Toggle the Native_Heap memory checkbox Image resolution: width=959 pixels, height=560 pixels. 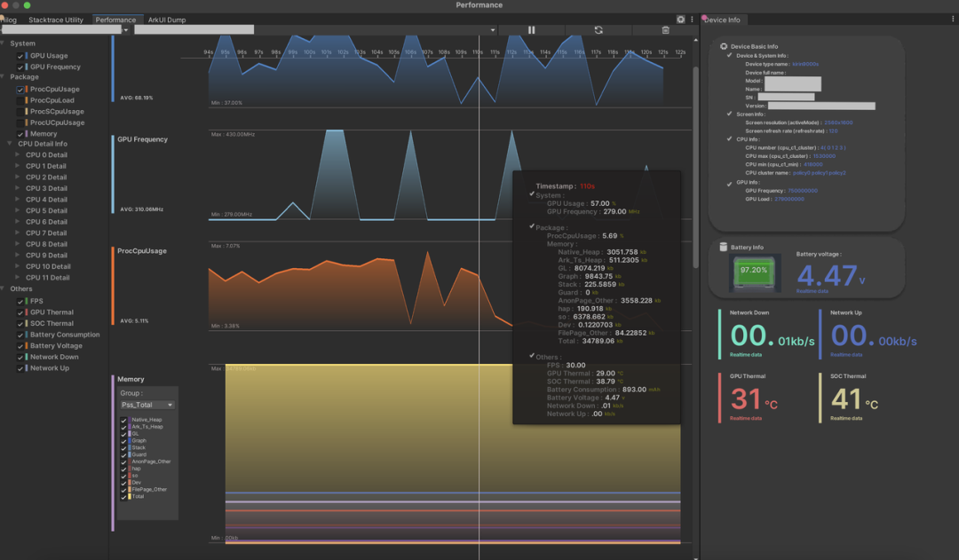[x=124, y=420]
